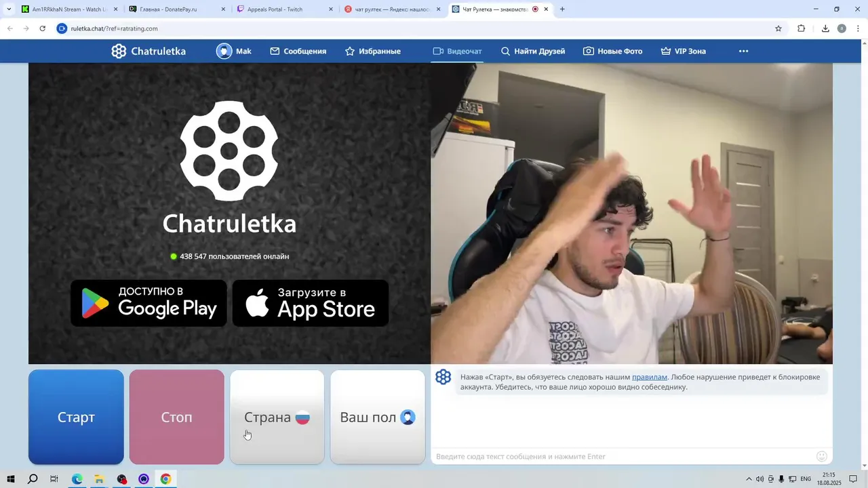Close the Am1RRkhaN Stream tab
Screen dimensions: 868x488
115,9
